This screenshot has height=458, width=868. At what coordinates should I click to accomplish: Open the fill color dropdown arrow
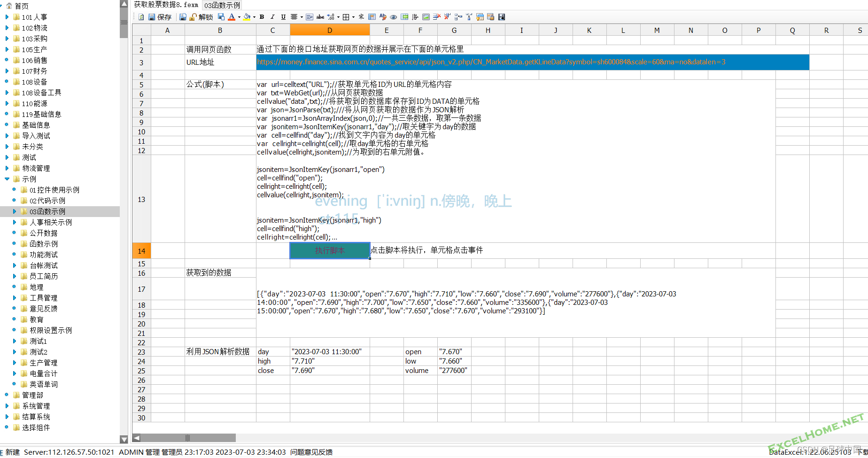[x=254, y=17]
